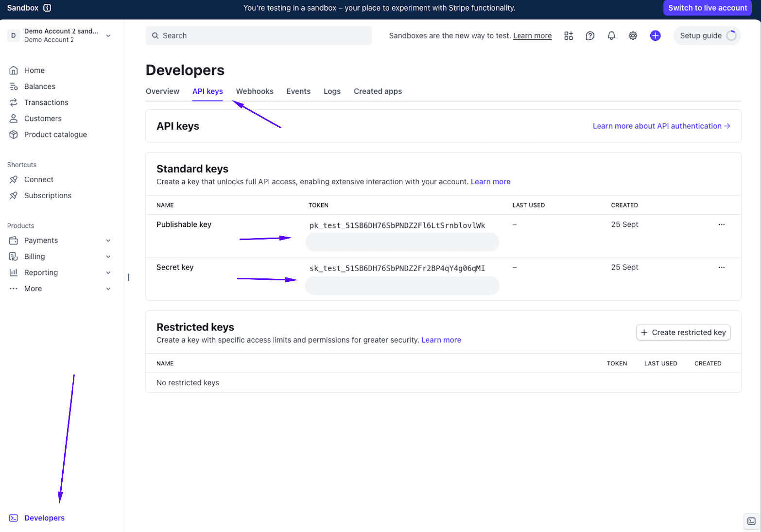Open the Events tab
The height and width of the screenshot is (532, 761).
pos(298,91)
